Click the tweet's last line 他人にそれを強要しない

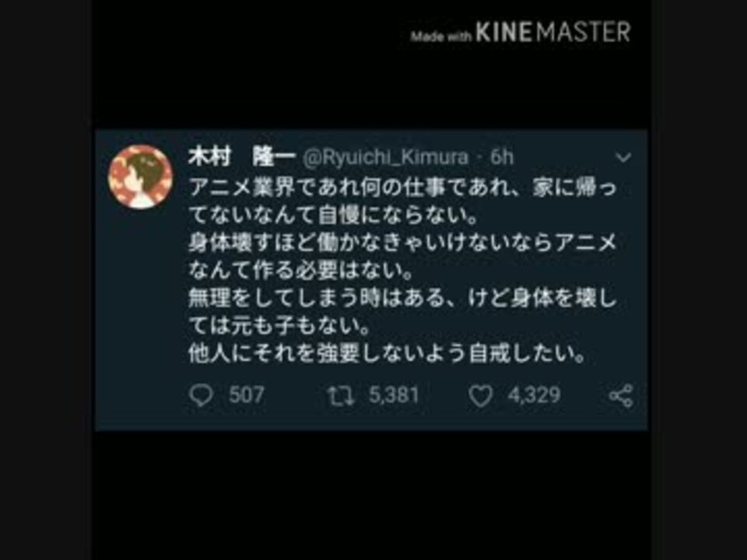[x=387, y=354]
